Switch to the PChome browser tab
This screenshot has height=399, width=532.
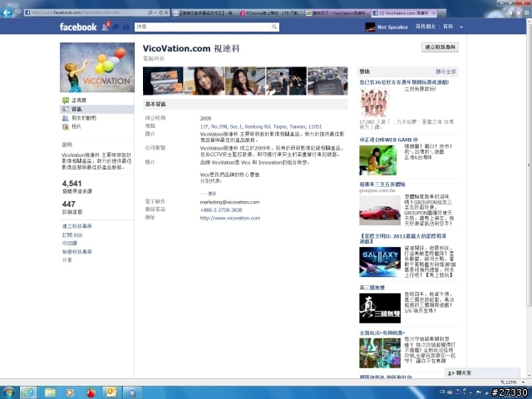coord(270,13)
